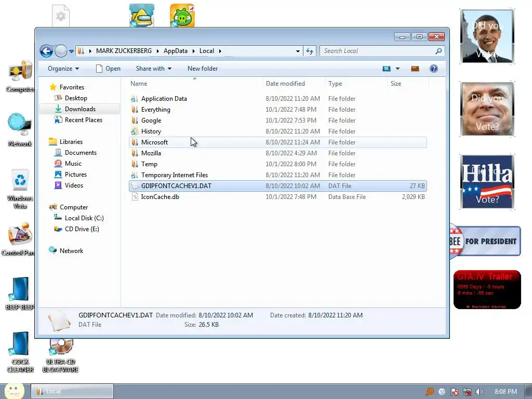Expand the Share with menu
The width and height of the screenshot is (532, 399).
154,69
